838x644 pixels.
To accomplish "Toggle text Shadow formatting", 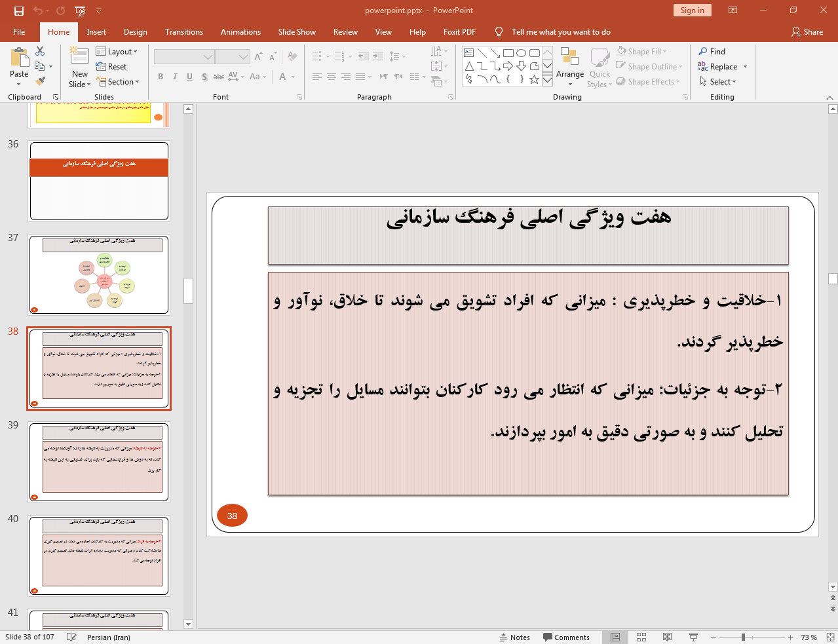I will coord(204,77).
